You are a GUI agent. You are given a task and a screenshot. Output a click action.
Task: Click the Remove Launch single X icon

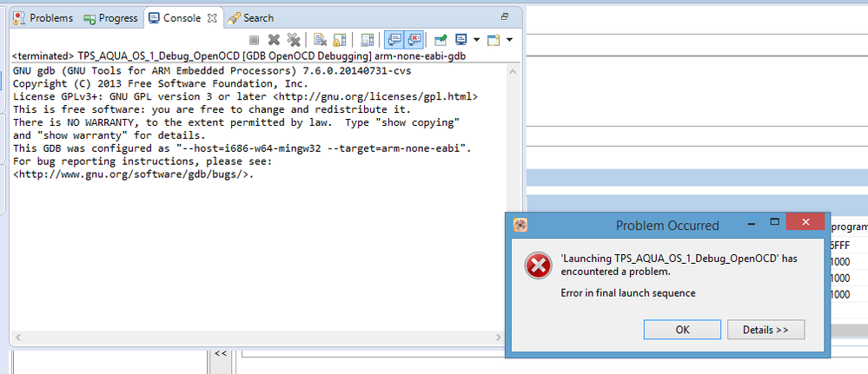[274, 40]
